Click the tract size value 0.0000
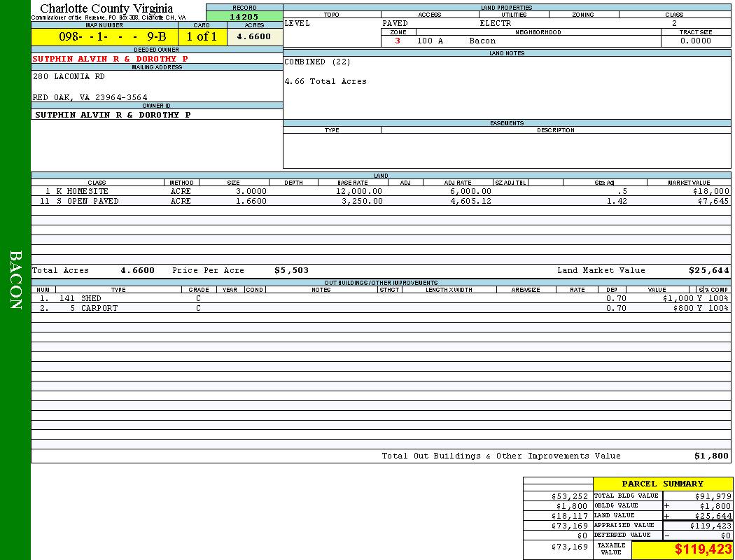The height and width of the screenshot is (560, 735). pos(696,41)
